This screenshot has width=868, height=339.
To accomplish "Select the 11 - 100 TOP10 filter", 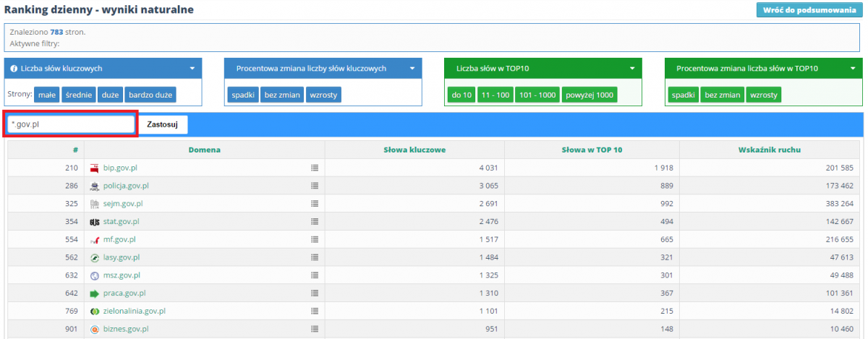I will [x=495, y=95].
